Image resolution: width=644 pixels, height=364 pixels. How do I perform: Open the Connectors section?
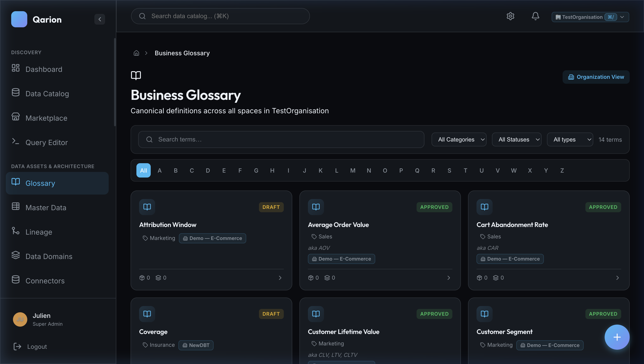click(45, 281)
